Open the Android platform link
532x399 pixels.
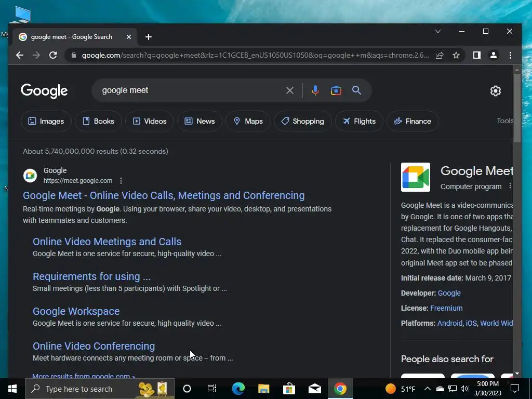point(449,323)
